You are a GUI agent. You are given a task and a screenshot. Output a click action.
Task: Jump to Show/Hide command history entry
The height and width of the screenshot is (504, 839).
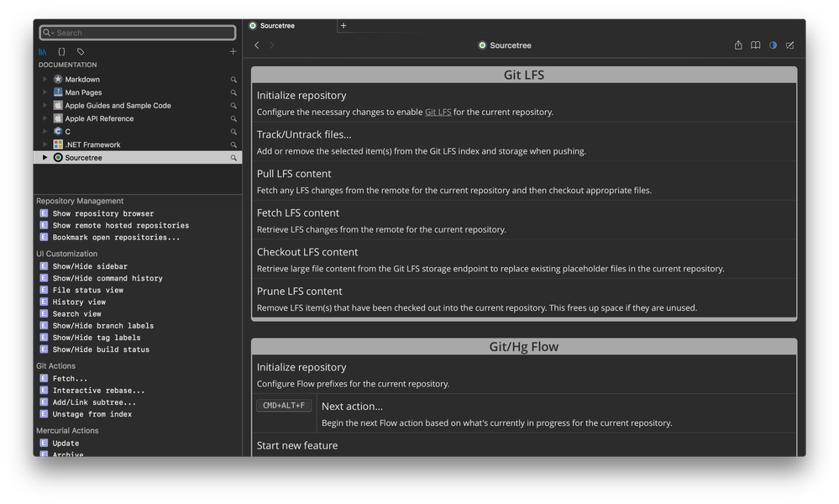click(x=107, y=278)
